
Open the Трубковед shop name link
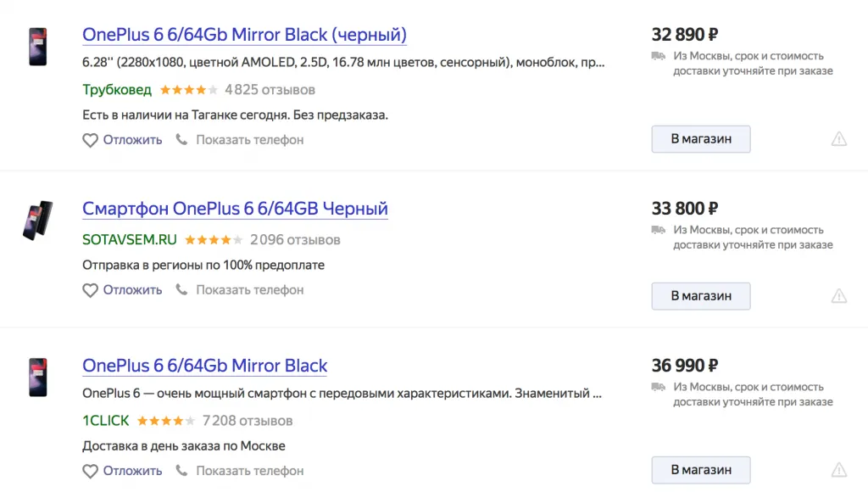(117, 89)
